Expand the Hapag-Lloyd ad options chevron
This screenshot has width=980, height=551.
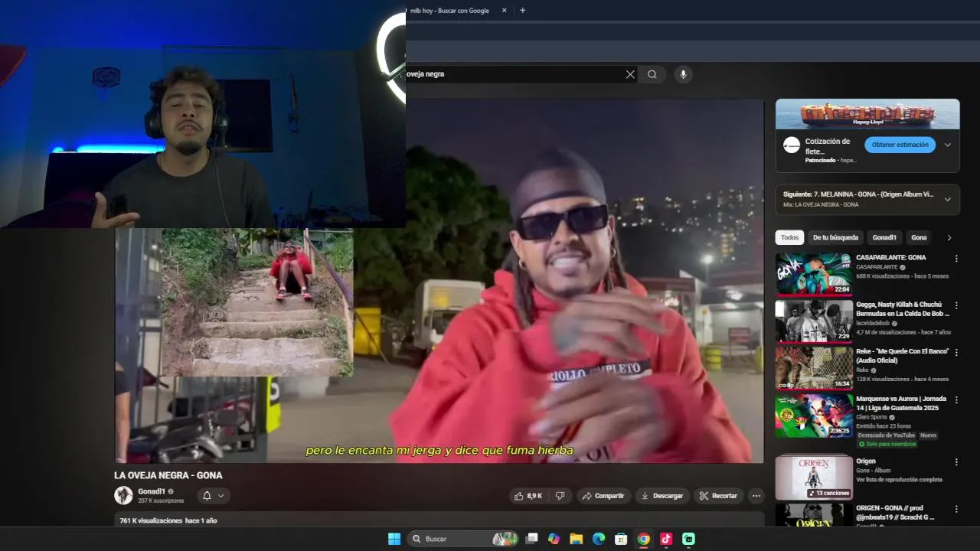tap(947, 145)
